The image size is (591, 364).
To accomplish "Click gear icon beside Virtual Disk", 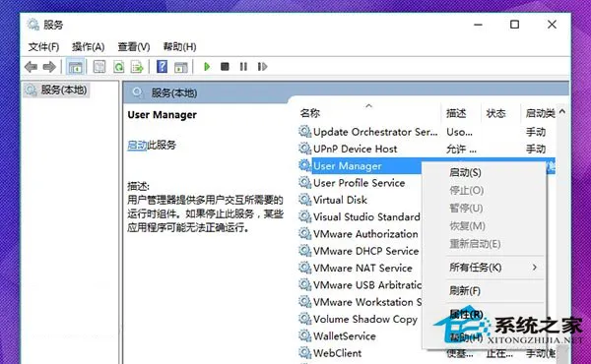I will point(304,200).
